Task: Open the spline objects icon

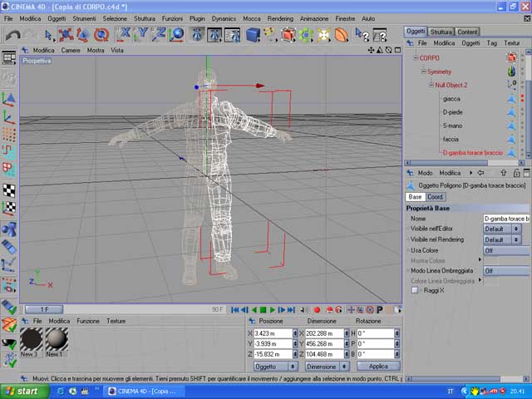Action: click(x=269, y=35)
